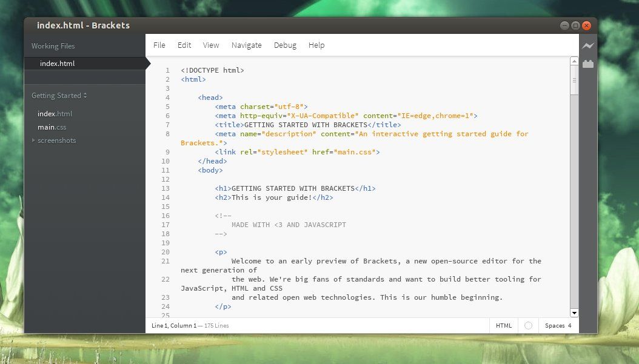Click the '175 Lines' status text
Image resolution: width=639 pixels, height=364 pixels.
tap(216, 325)
